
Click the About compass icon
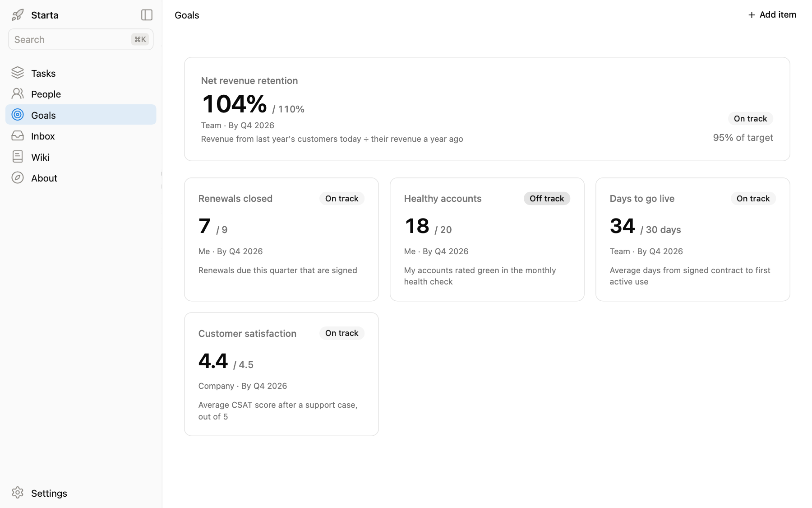tap(18, 178)
